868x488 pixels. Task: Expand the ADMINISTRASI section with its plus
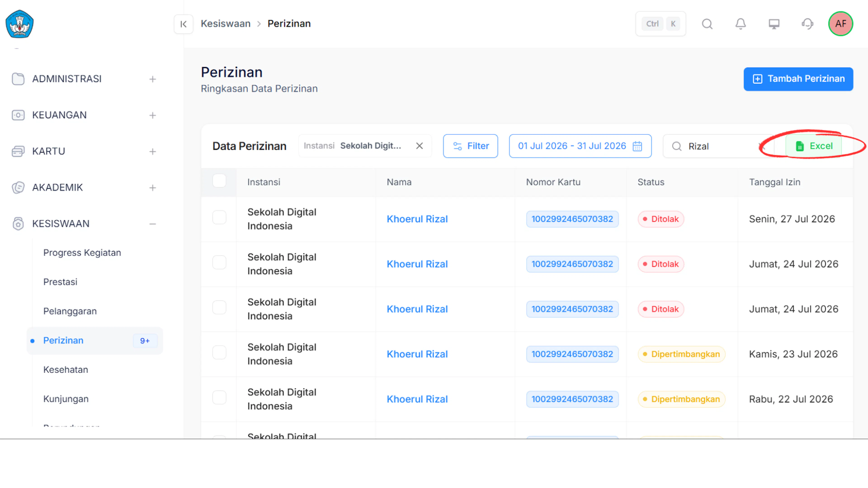[x=153, y=79]
